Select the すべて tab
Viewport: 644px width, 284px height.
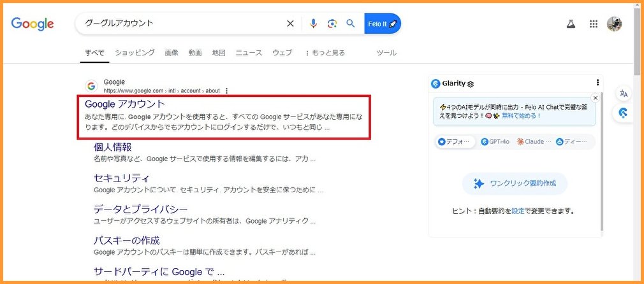click(x=94, y=53)
